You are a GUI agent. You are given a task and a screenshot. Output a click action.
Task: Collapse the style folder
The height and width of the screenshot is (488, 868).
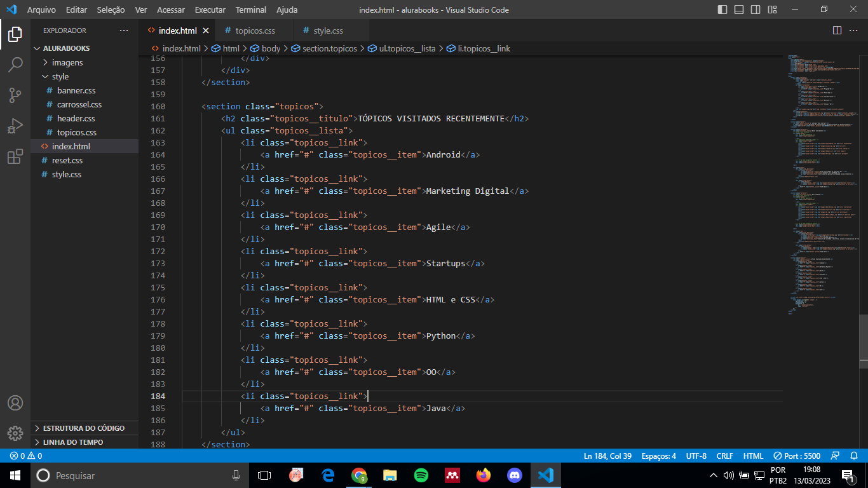85,76
